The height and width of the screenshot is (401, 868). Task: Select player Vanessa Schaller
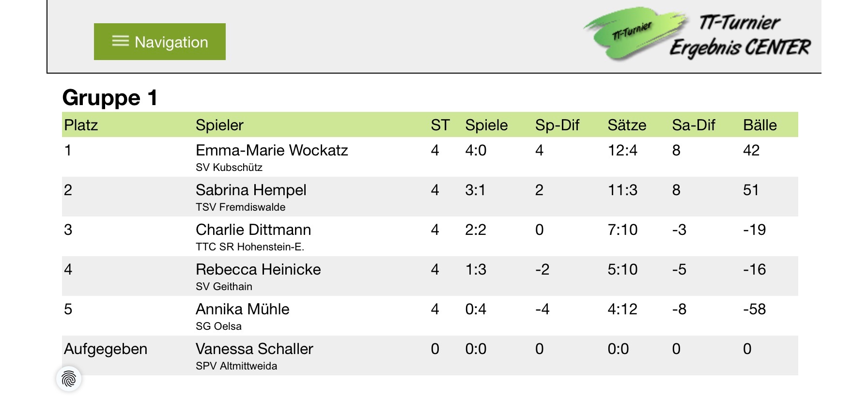tap(254, 349)
